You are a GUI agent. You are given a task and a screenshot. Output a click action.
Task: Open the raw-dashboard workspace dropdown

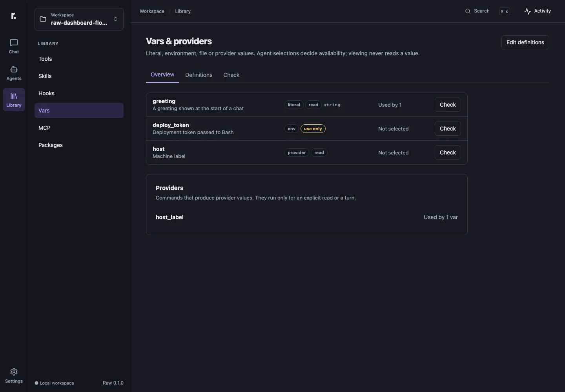click(x=79, y=19)
